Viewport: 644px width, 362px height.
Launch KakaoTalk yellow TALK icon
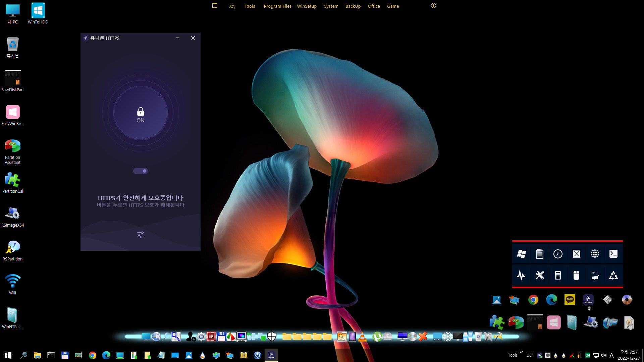click(x=570, y=299)
